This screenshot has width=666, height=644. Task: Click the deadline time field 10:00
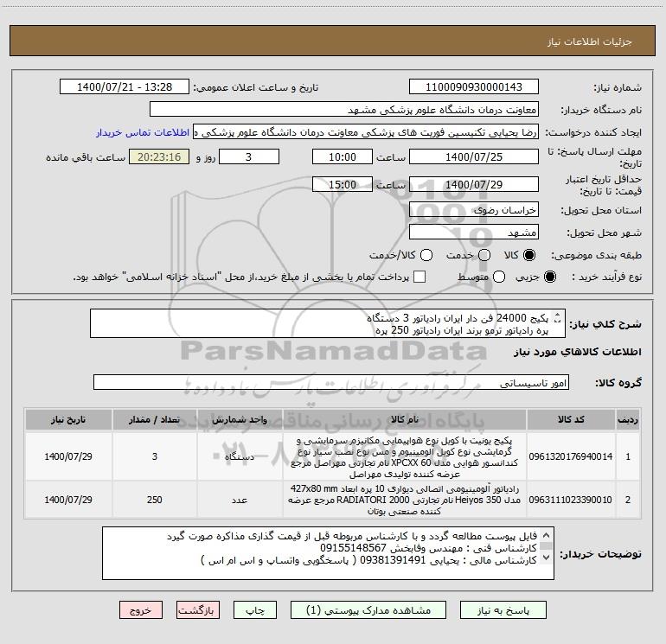click(343, 156)
